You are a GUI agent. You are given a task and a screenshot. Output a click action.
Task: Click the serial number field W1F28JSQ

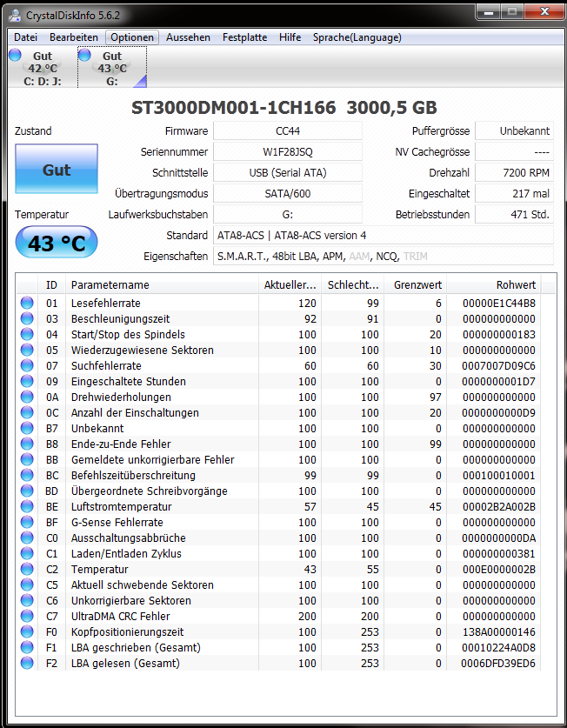288,152
